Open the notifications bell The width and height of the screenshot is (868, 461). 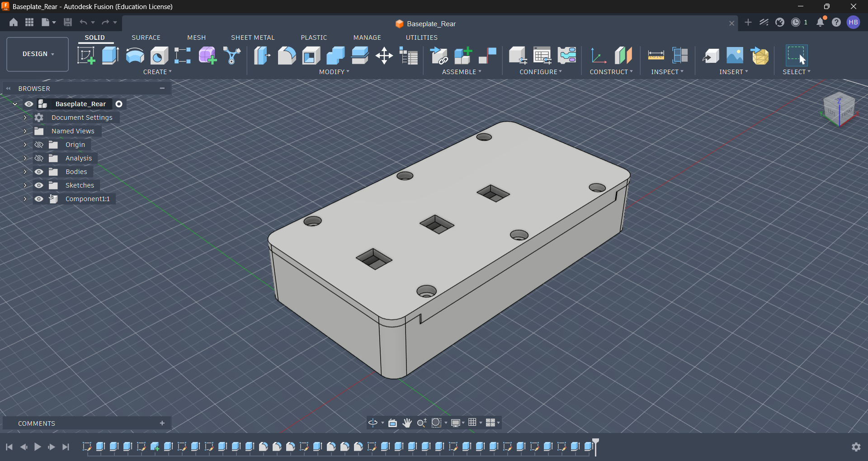[821, 22]
